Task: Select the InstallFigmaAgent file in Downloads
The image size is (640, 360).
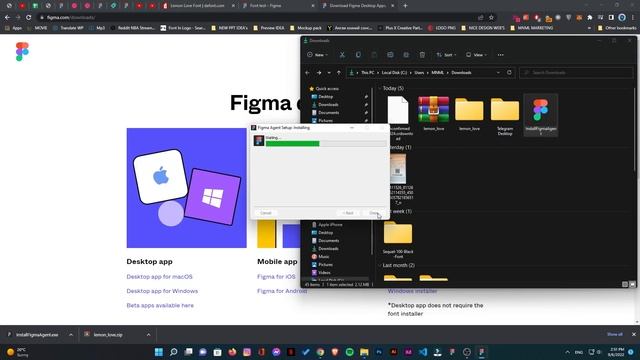Action: point(540,115)
